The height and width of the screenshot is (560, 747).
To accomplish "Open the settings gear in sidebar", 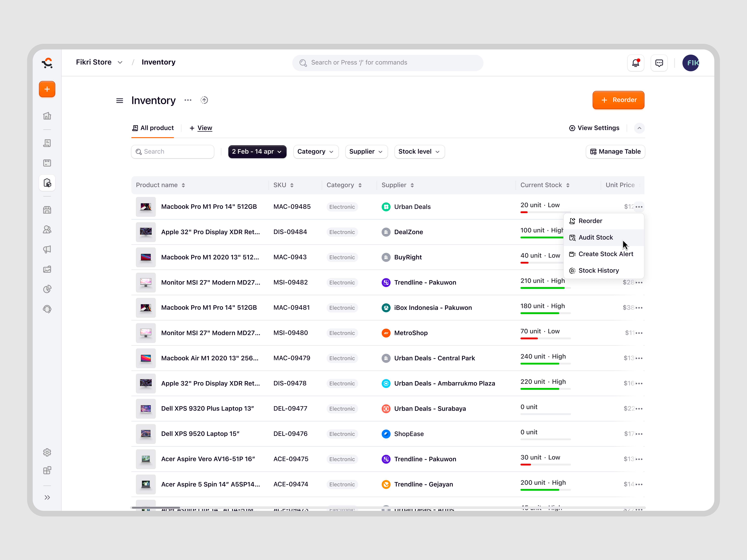I will (x=47, y=452).
